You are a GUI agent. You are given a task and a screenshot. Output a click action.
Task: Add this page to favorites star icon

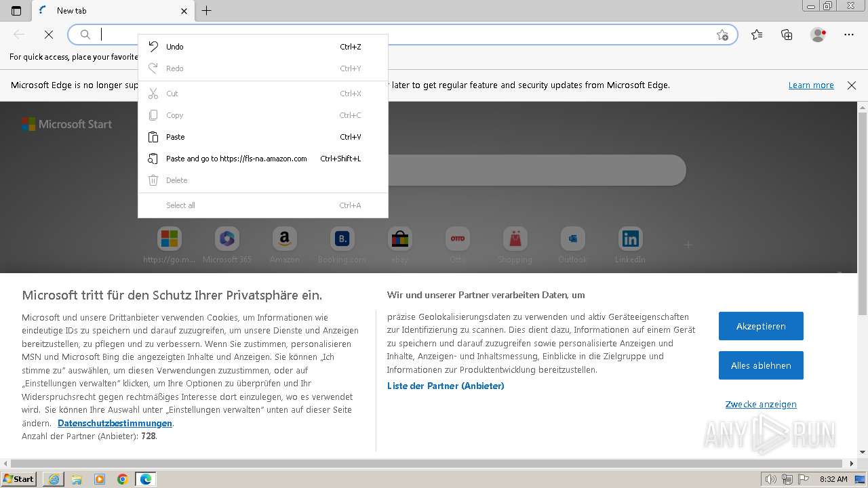tap(722, 35)
